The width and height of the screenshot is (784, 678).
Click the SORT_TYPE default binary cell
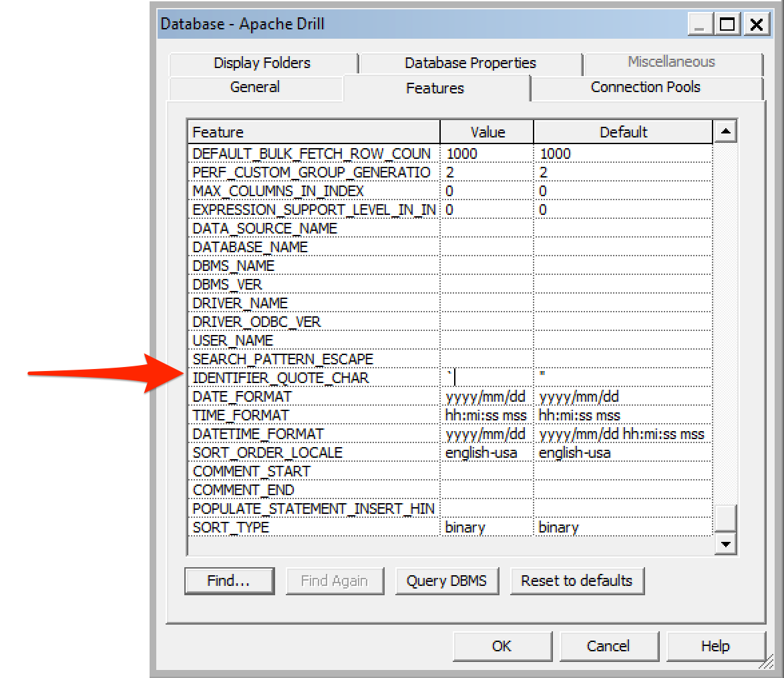[622, 528]
